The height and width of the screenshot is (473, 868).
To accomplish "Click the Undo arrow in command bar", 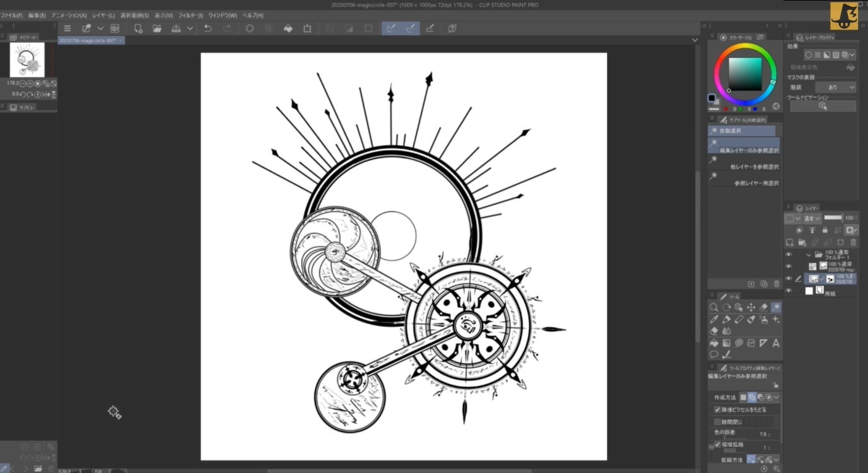I will tap(208, 28).
